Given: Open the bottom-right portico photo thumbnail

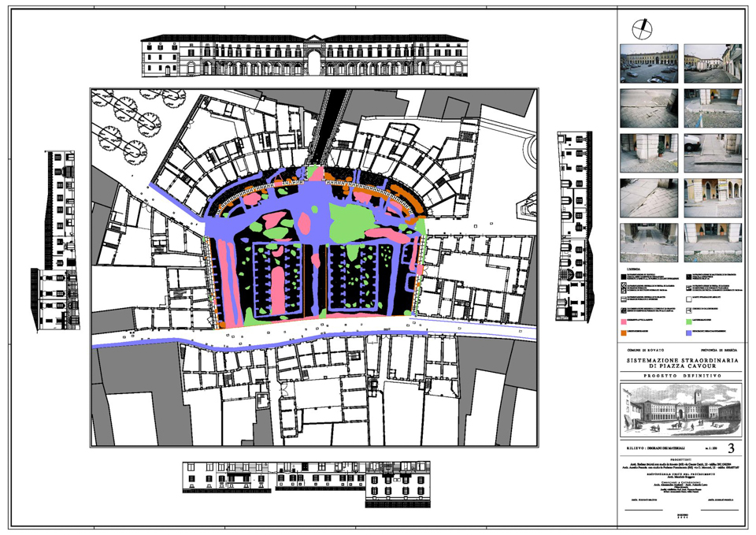Looking at the screenshot, I should pyautogui.click(x=713, y=242).
